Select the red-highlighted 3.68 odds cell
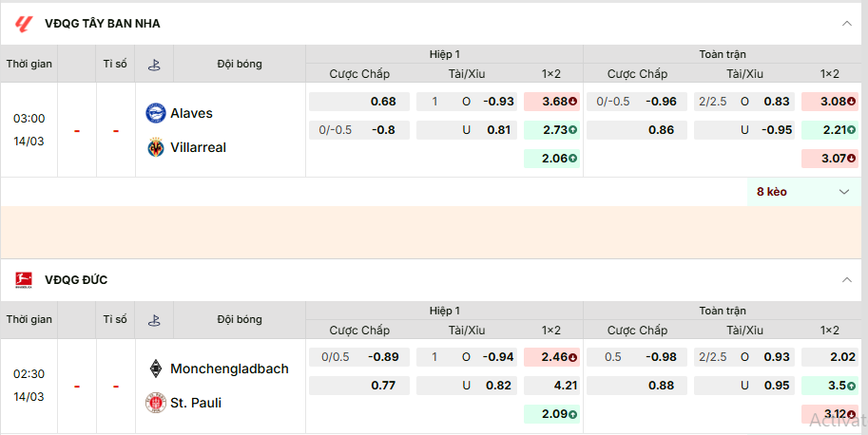This screenshot has height=435, width=868. tap(552, 102)
